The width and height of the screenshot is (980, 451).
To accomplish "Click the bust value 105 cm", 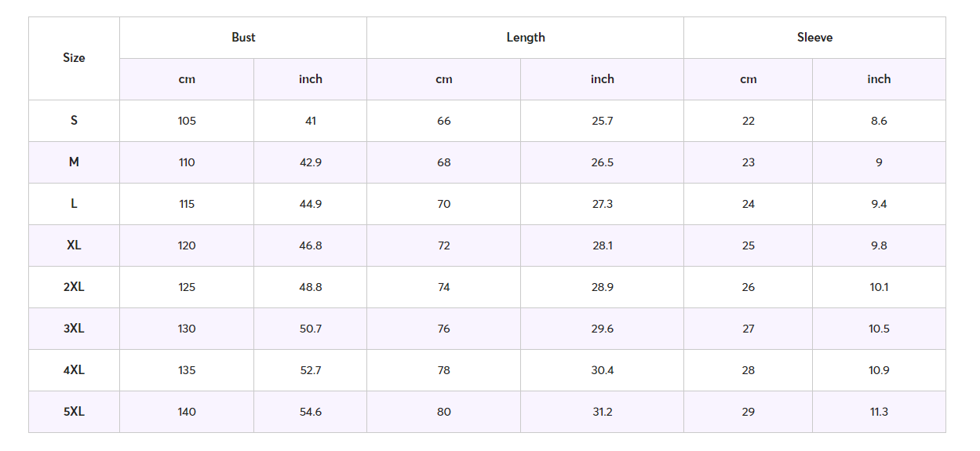I will pos(187,121).
